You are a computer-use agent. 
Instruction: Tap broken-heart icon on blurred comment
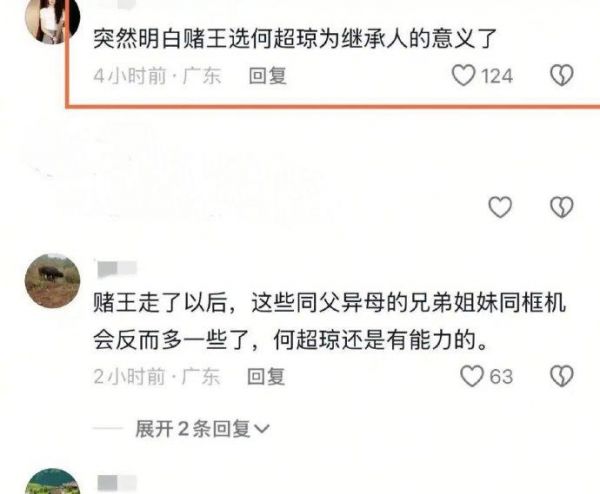coord(562,207)
